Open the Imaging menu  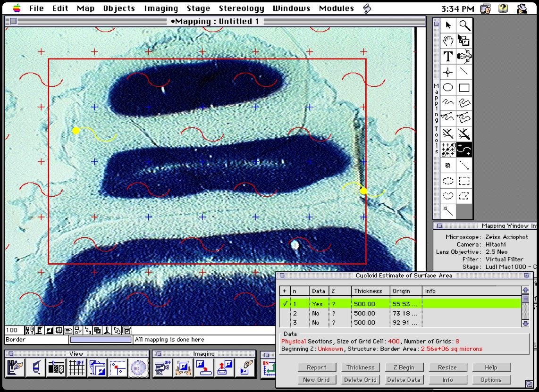(161, 8)
